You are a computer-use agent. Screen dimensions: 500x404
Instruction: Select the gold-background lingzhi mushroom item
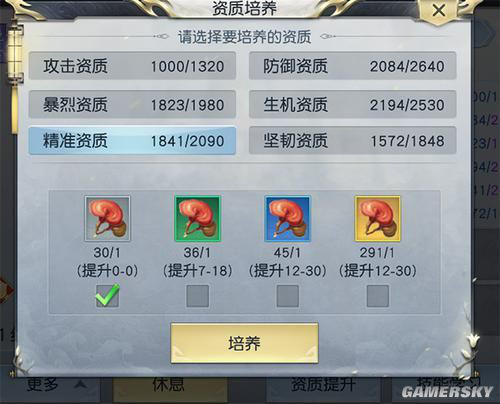(x=378, y=219)
